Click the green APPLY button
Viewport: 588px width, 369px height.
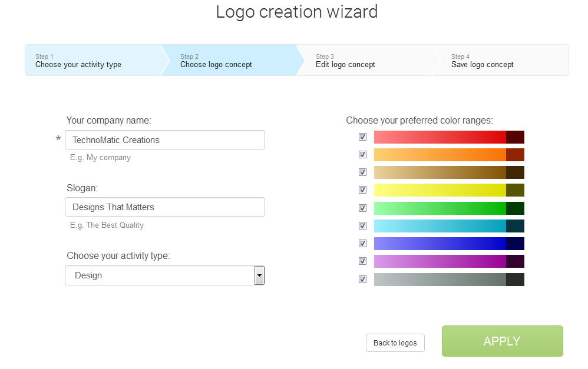[x=502, y=341]
